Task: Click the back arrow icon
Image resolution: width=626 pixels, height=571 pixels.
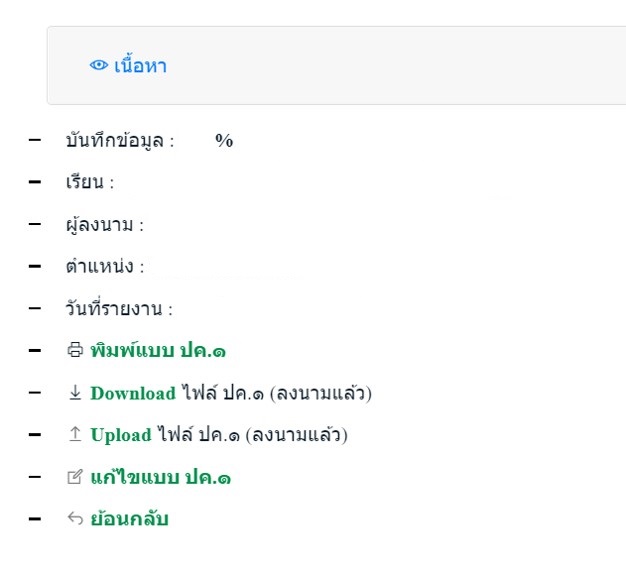Action: 75,520
